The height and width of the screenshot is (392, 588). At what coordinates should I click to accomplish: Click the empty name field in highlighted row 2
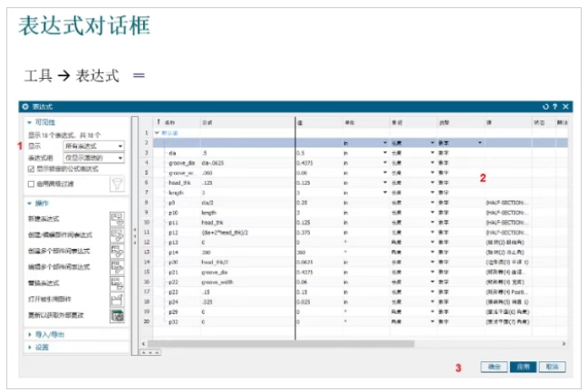(177, 143)
